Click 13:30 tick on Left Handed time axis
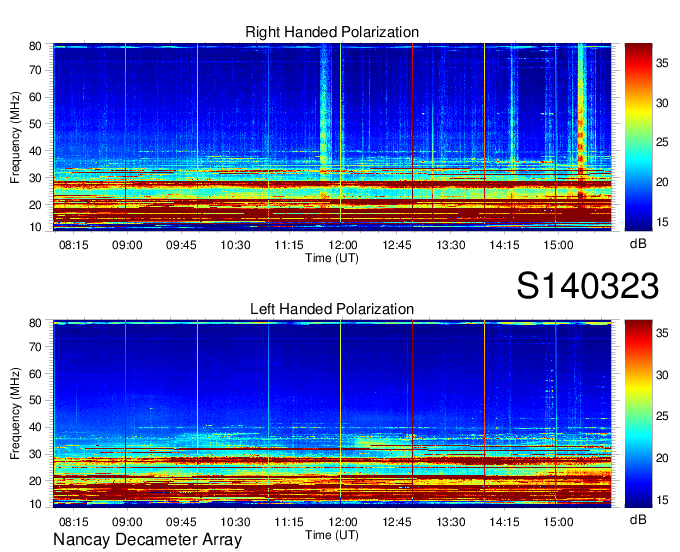This screenshot has height=552, width=680. tap(451, 522)
